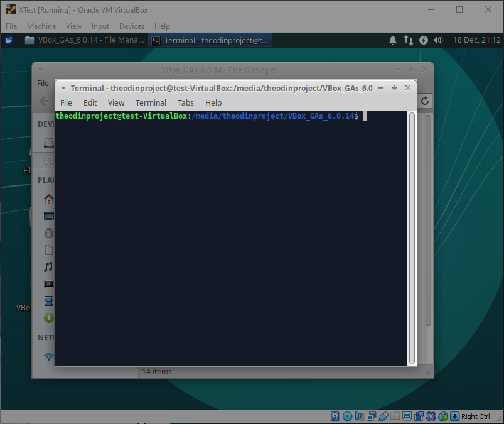The height and width of the screenshot is (424, 504).
Task: Switch to VBox_GAs_6.0.14 File Manager taskbar button
Action: coord(84,40)
